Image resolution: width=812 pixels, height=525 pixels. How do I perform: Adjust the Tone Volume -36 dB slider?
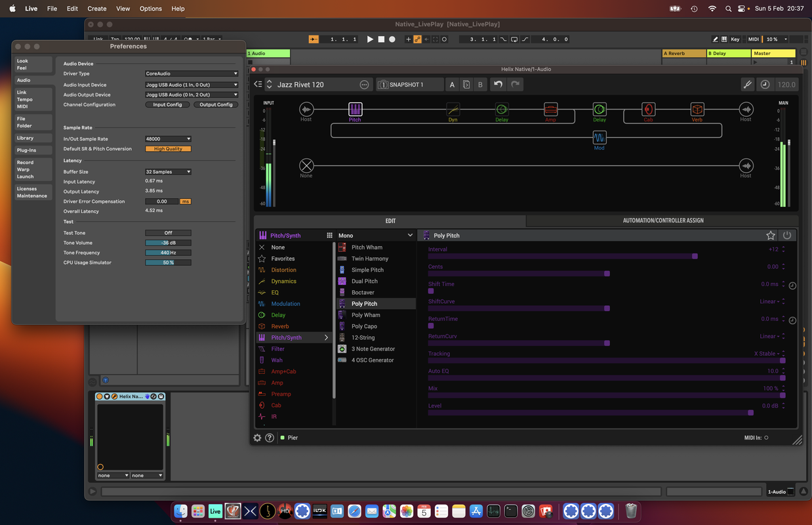tap(168, 243)
